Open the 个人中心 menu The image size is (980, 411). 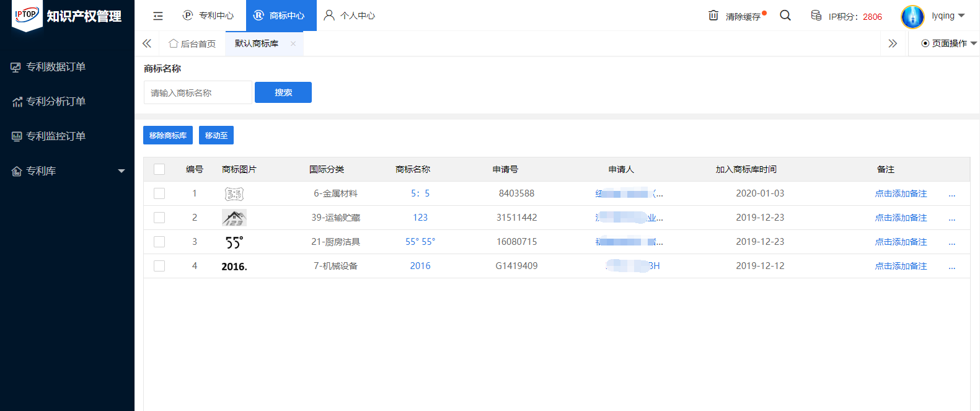coord(350,15)
